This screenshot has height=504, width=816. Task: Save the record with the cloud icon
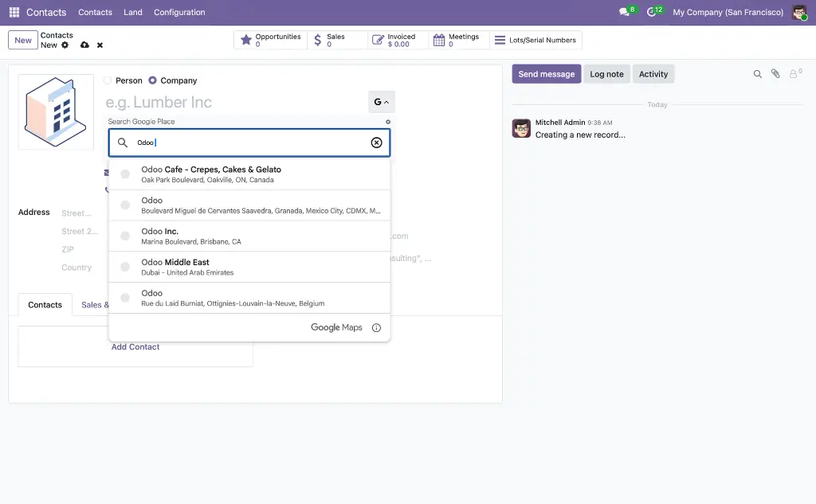point(84,45)
